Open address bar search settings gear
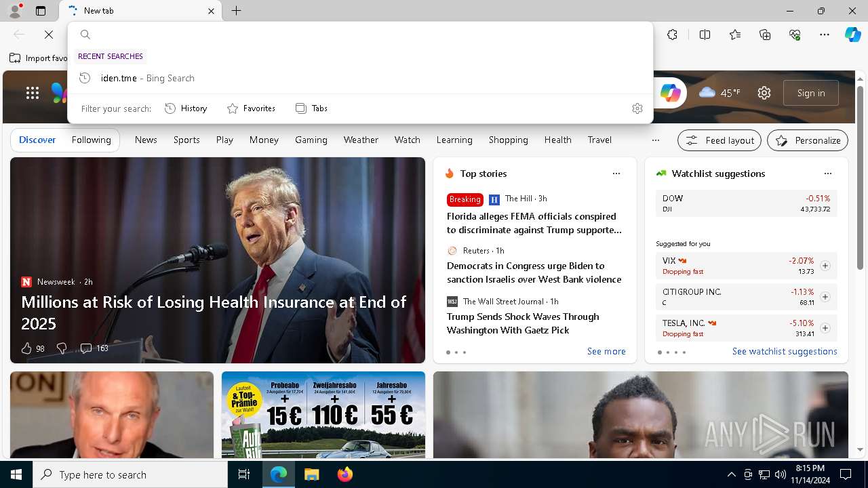 pyautogui.click(x=637, y=108)
